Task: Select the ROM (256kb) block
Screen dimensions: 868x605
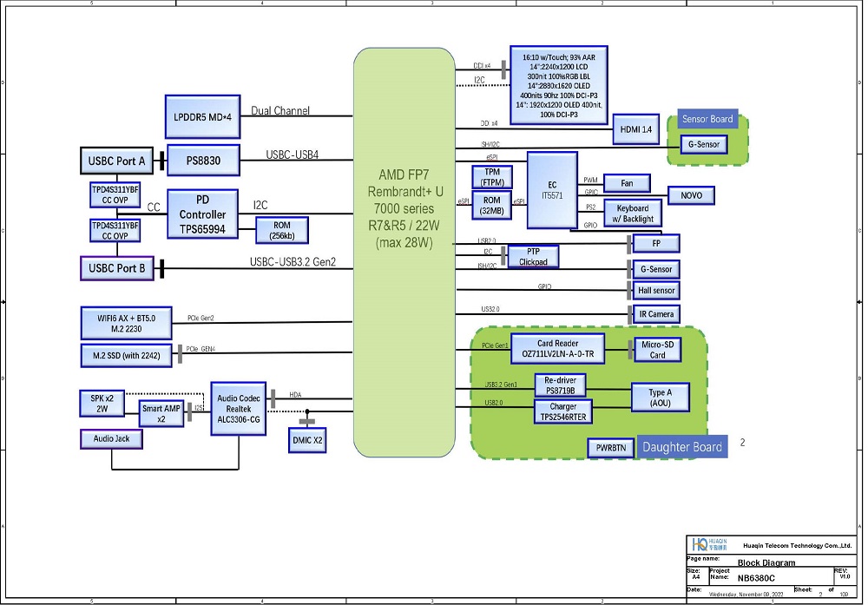Action: [x=282, y=230]
